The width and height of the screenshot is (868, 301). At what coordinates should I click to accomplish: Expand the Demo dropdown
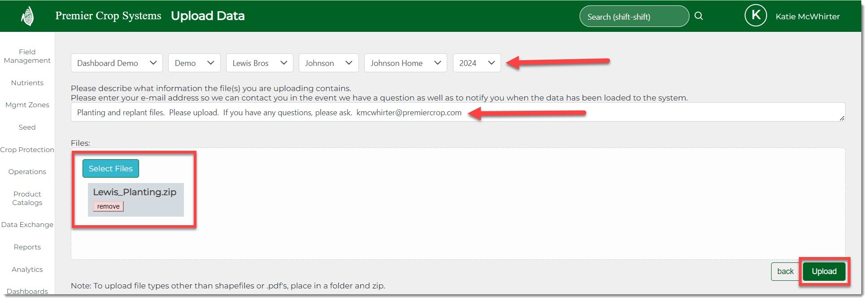click(194, 63)
